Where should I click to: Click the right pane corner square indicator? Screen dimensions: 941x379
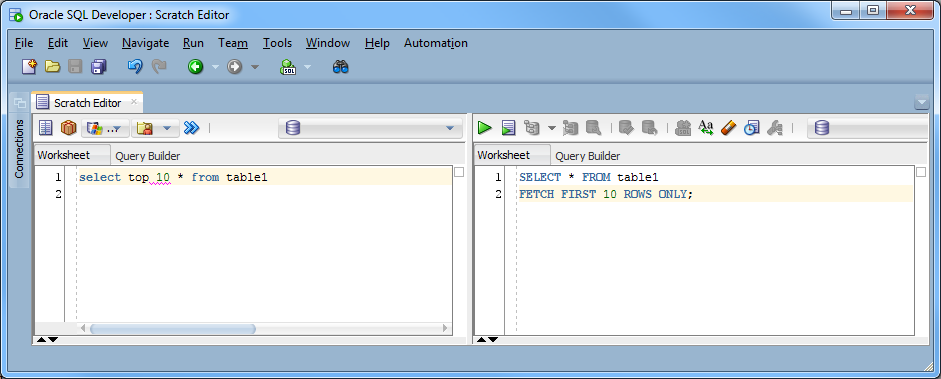(922, 173)
